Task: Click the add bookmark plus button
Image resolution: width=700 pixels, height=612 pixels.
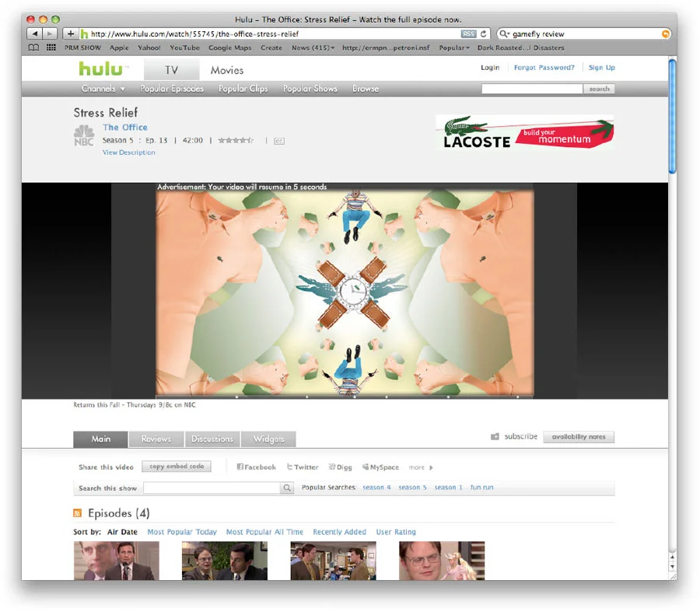Action: (x=70, y=33)
